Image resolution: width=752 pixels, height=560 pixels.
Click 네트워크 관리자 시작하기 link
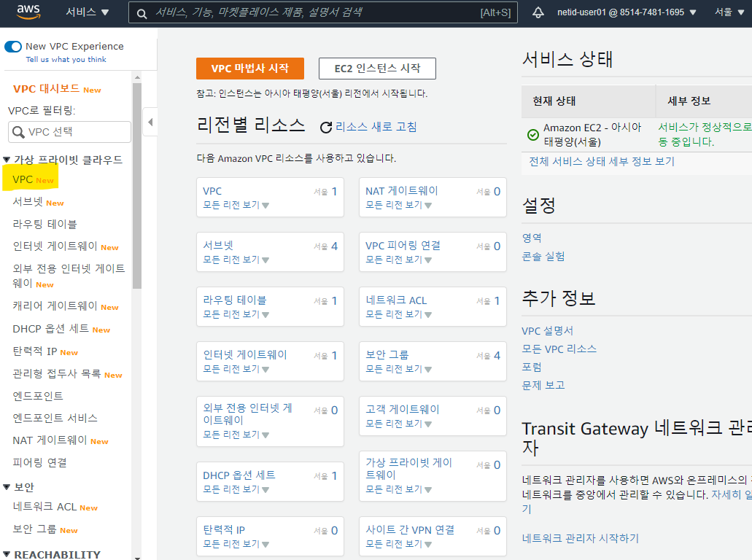pyautogui.click(x=581, y=538)
